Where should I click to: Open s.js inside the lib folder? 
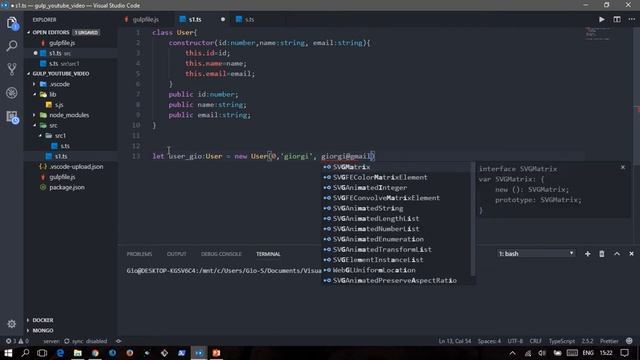(x=59, y=105)
